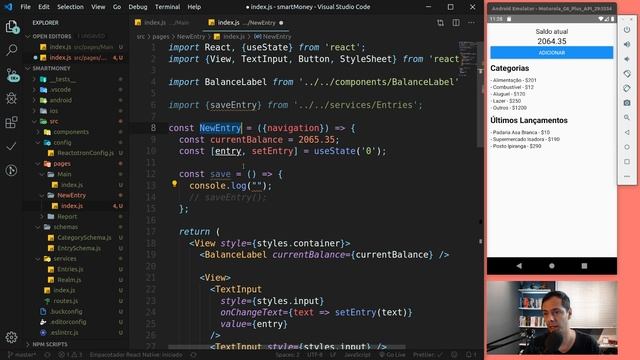640x360 pixels.
Task: Click the emulator sidebar back triangle icon
Action: tap(627, 133)
